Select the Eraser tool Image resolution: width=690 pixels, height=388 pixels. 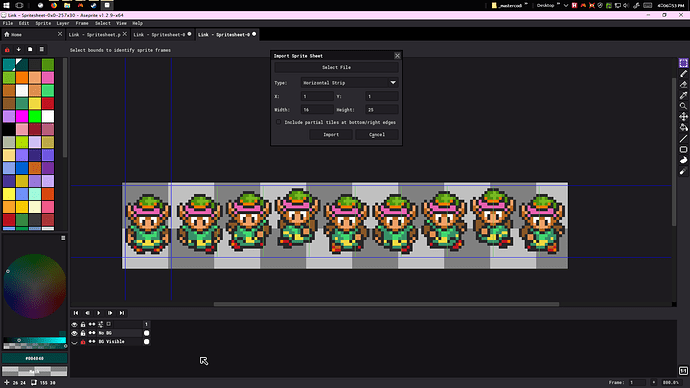[x=683, y=84]
